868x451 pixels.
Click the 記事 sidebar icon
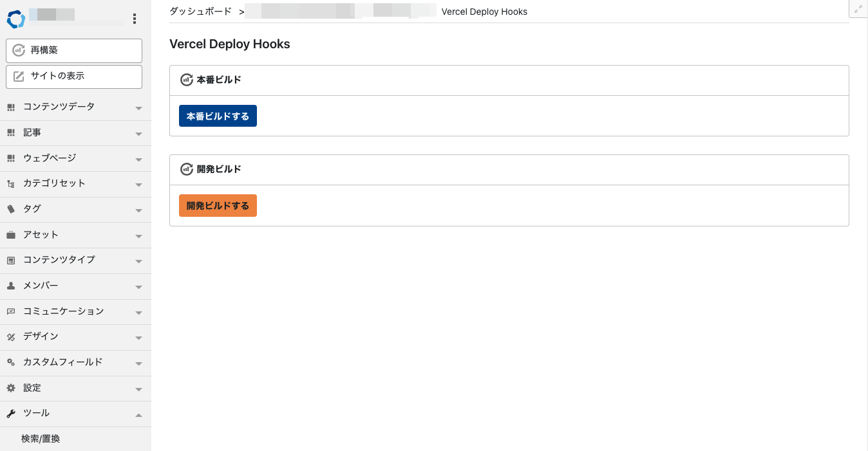[x=11, y=133]
